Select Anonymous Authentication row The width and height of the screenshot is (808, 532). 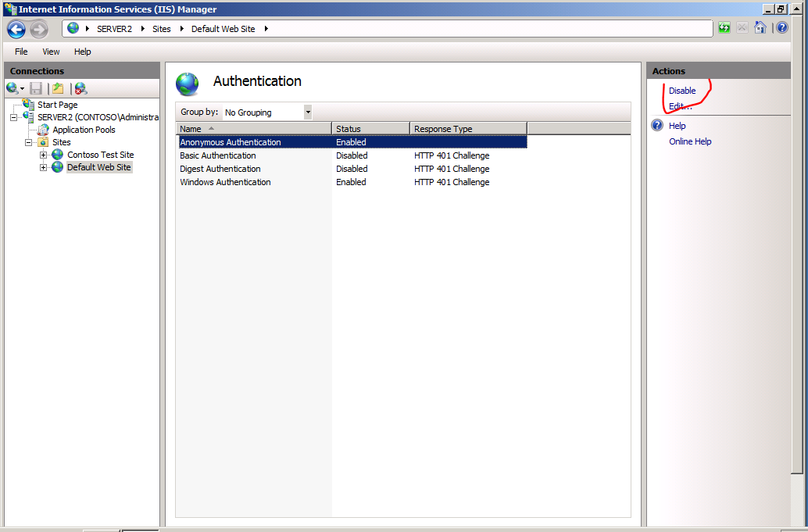[352, 142]
